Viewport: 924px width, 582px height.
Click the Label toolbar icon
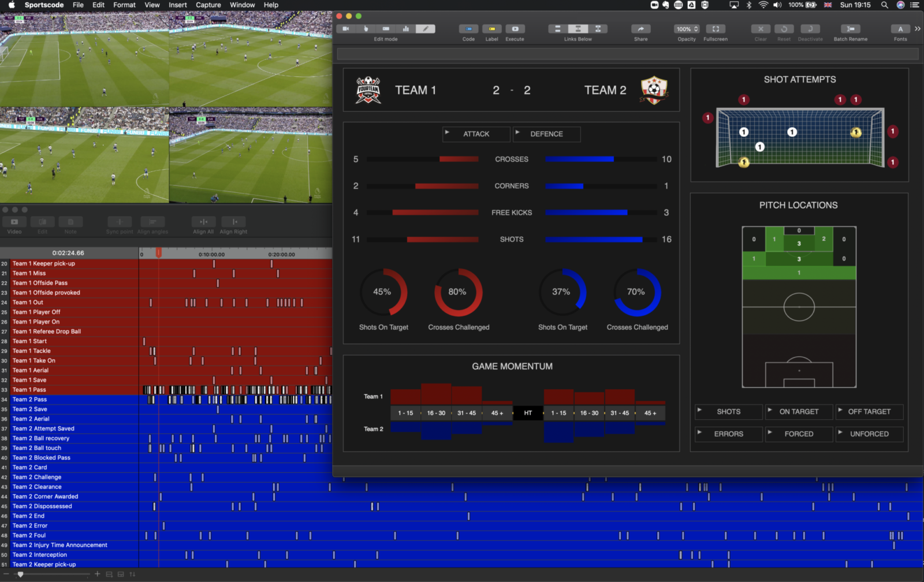tap(491, 28)
